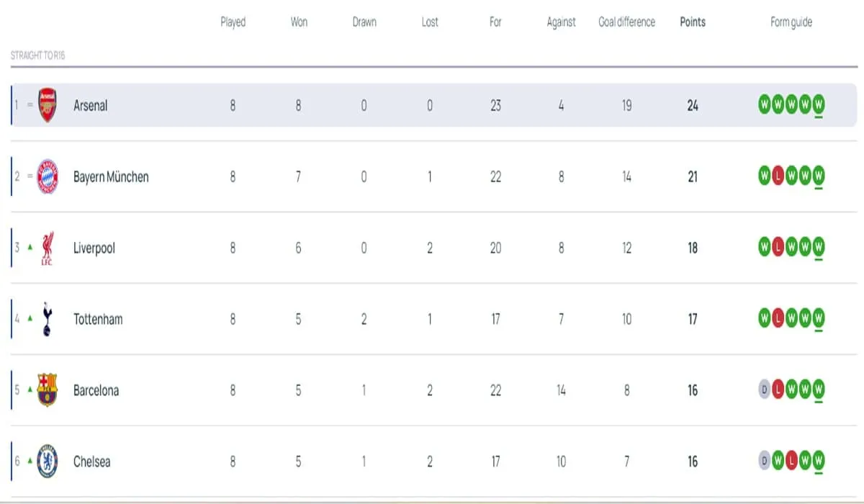The height and width of the screenshot is (504, 864).
Task: Click the Barcelona club crest
Action: click(x=47, y=390)
